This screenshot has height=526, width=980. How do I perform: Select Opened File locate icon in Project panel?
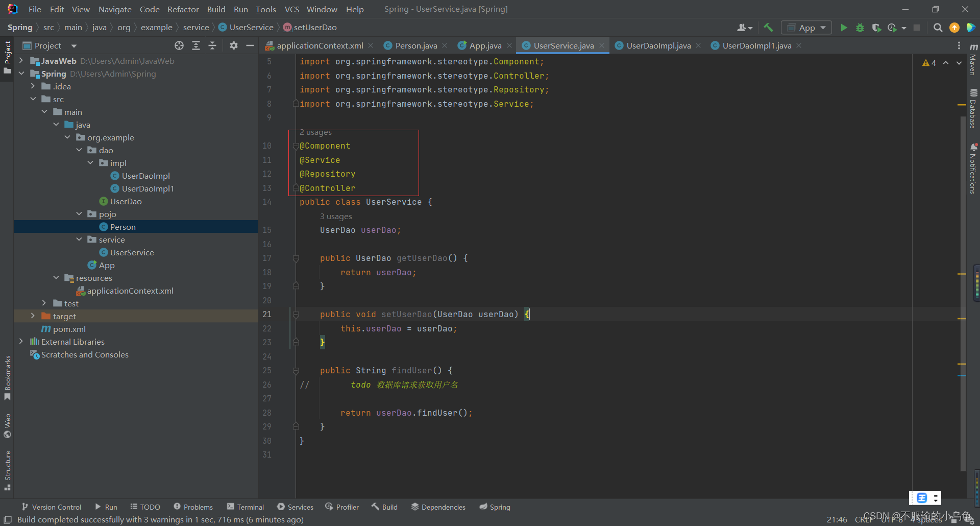coord(179,46)
